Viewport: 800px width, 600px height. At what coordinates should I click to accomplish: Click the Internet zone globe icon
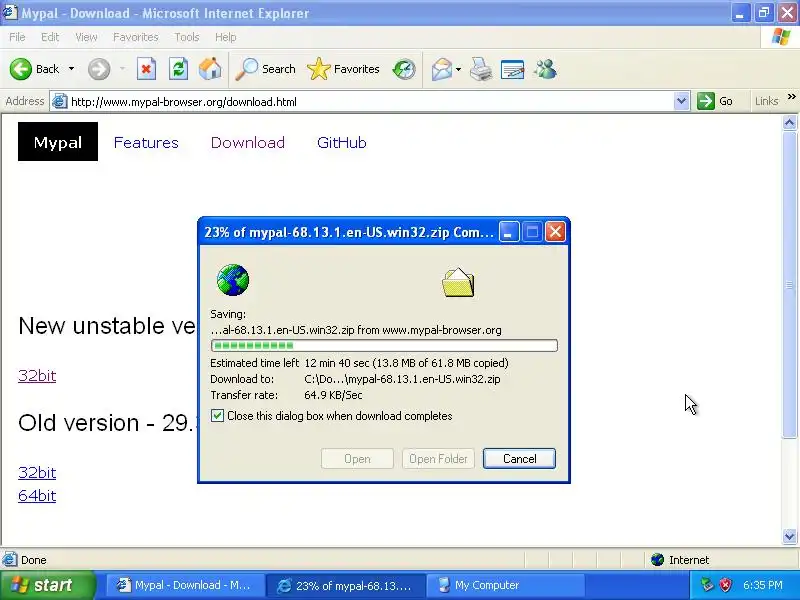point(657,560)
